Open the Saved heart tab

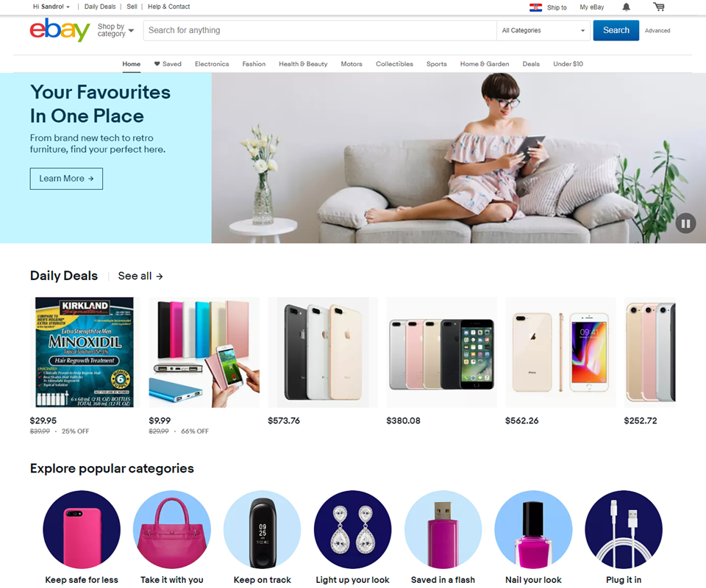click(168, 64)
